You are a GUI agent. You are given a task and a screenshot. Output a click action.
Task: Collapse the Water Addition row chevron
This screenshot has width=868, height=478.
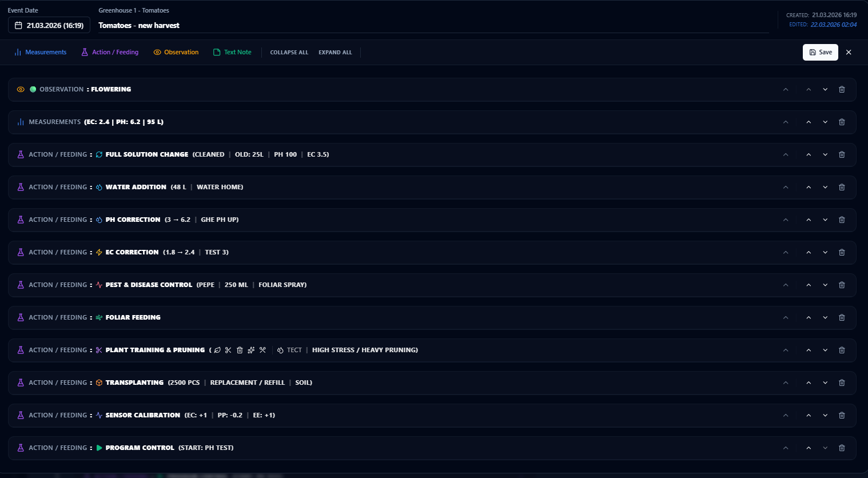pyautogui.click(x=786, y=187)
